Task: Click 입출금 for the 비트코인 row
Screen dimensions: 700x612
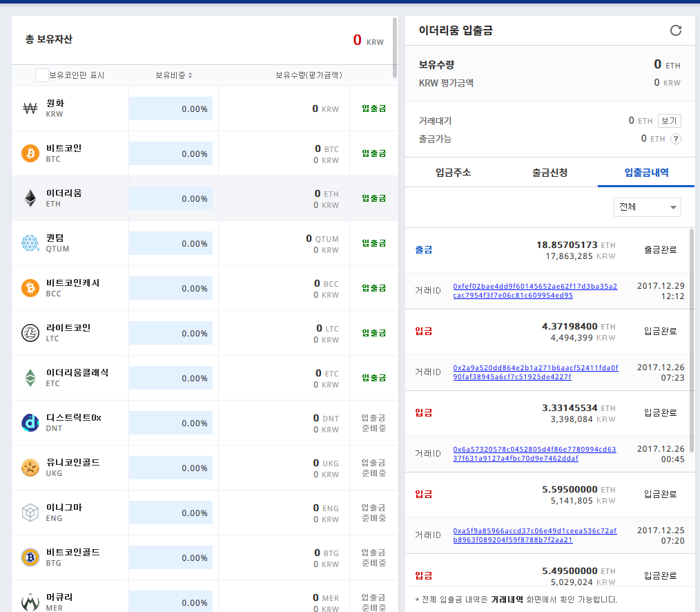Action: (373, 153)
